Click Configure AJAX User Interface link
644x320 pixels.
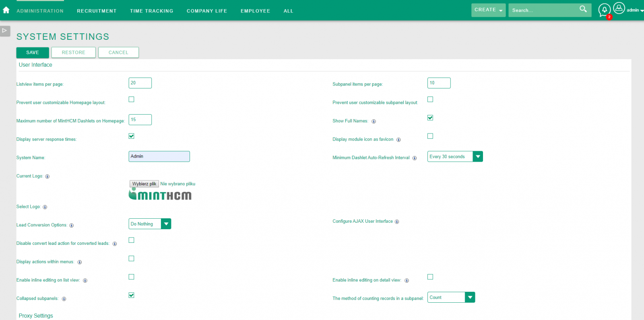[363, 222]
